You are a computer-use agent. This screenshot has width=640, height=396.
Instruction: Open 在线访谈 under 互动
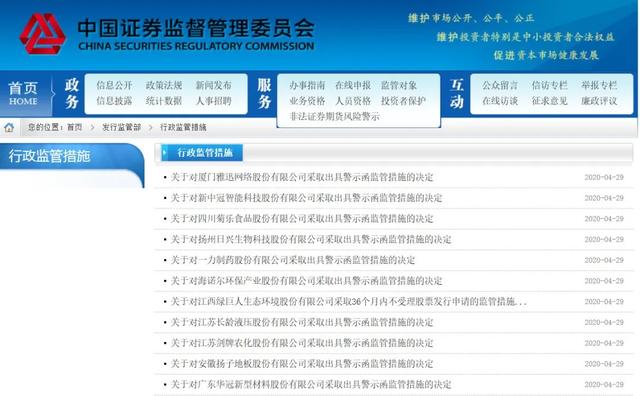tap(500, 101)
